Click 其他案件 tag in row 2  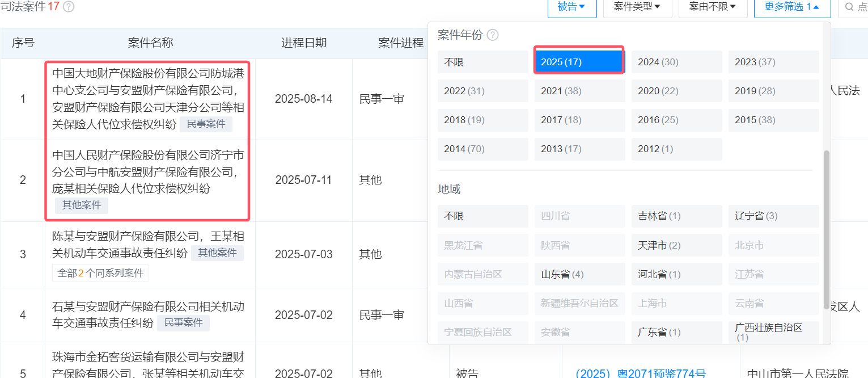point(82,205)
